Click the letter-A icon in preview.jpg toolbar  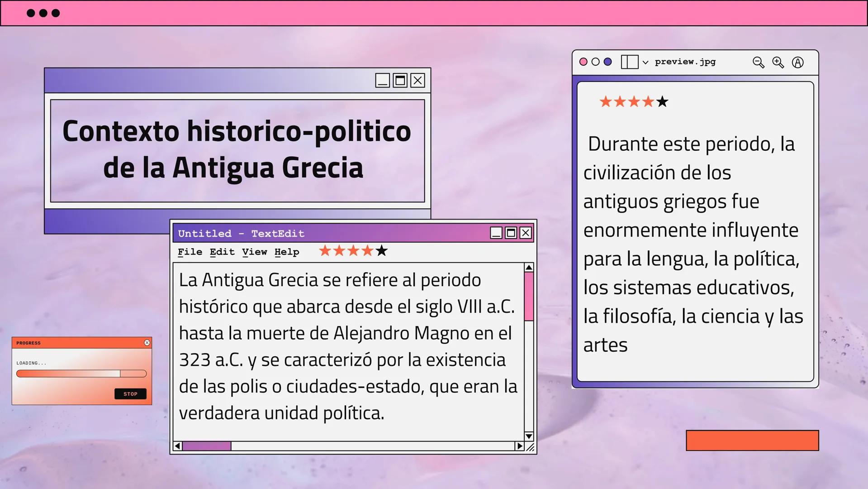coord(798,62)
